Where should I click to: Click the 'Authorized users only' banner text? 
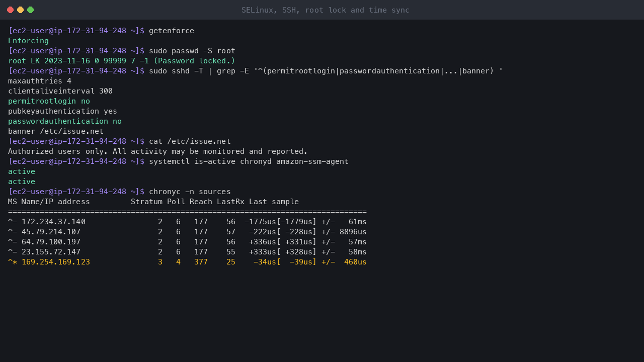pyautogui.click(x=158, y=151)
